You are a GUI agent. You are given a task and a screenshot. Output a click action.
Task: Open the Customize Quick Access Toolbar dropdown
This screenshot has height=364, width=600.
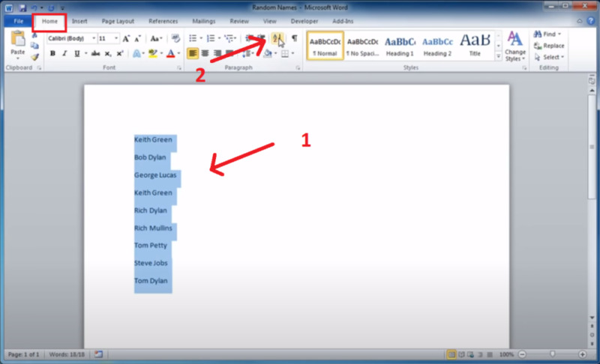pyautogui.click(x=62, y=7)
